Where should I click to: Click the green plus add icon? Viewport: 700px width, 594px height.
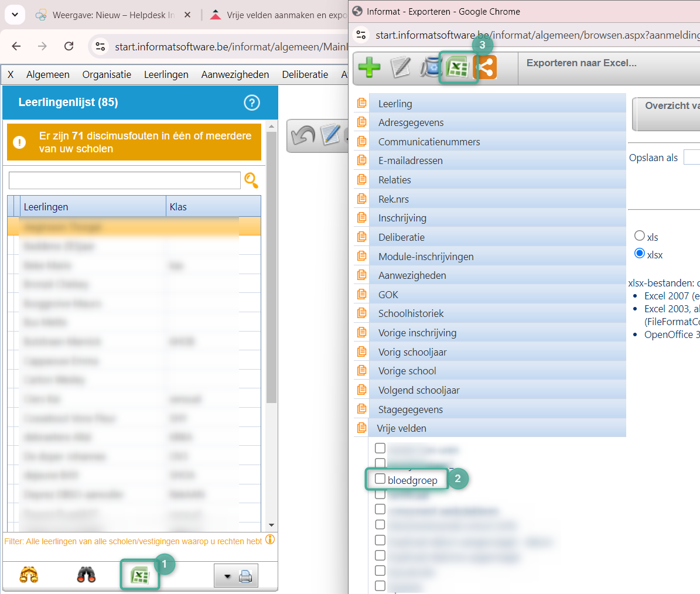pos(369,68)
